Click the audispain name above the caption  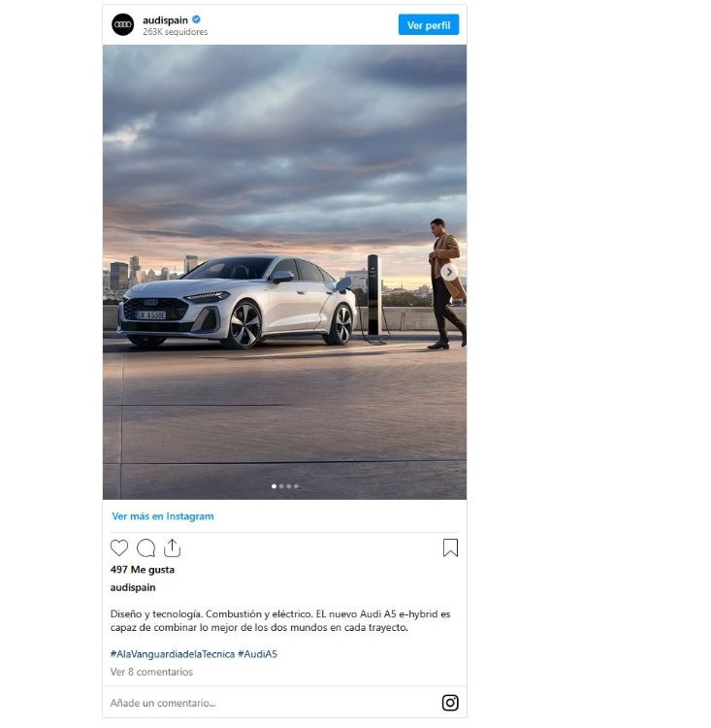tap(133, 587)
